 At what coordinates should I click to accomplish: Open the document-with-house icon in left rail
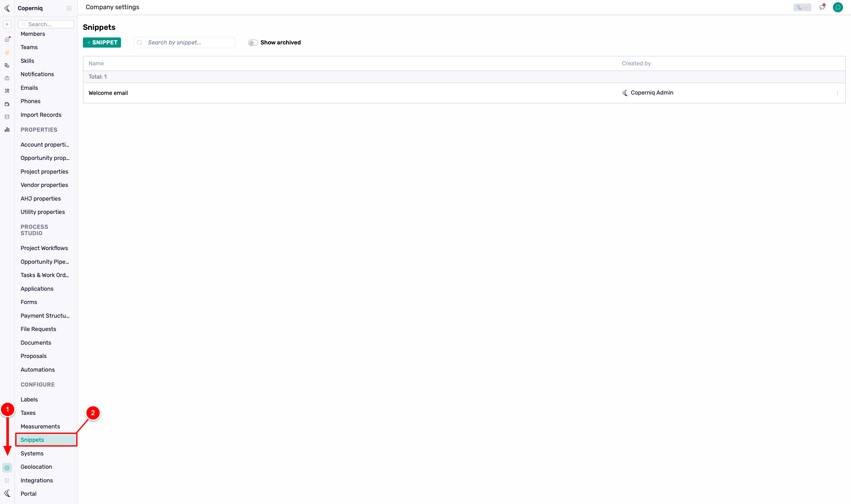(x=7, y=66)
